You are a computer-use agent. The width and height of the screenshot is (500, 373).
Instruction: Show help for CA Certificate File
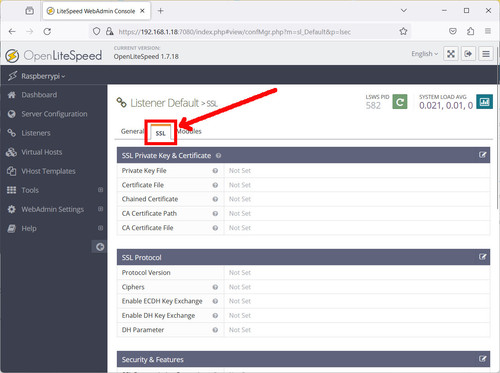click(215, 228)
